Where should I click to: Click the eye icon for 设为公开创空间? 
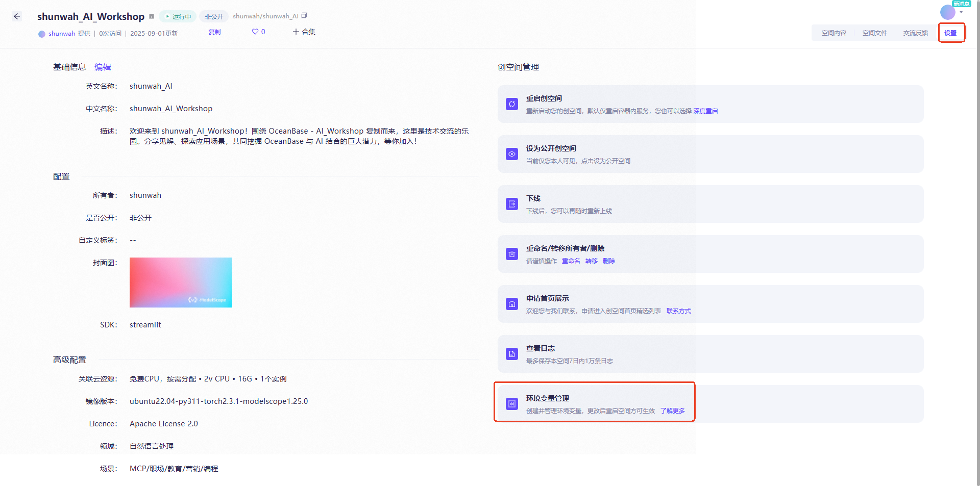[x=512, y=154]
